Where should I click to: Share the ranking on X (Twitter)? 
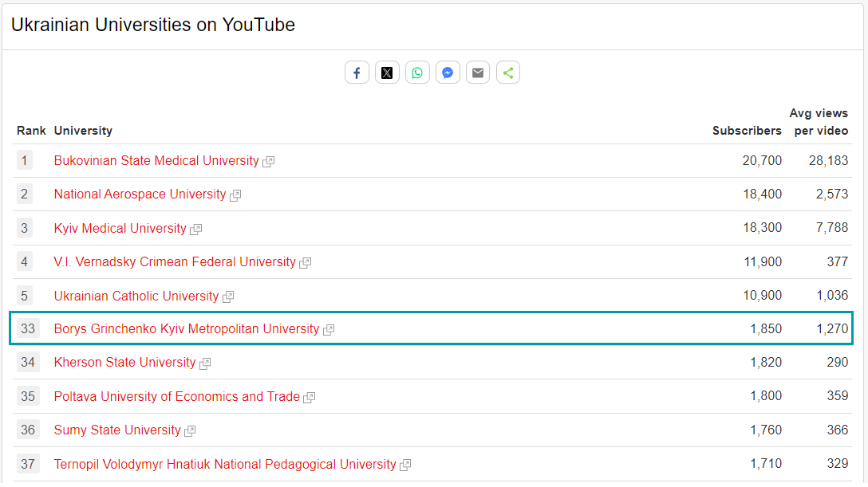(x=387, y=72)
